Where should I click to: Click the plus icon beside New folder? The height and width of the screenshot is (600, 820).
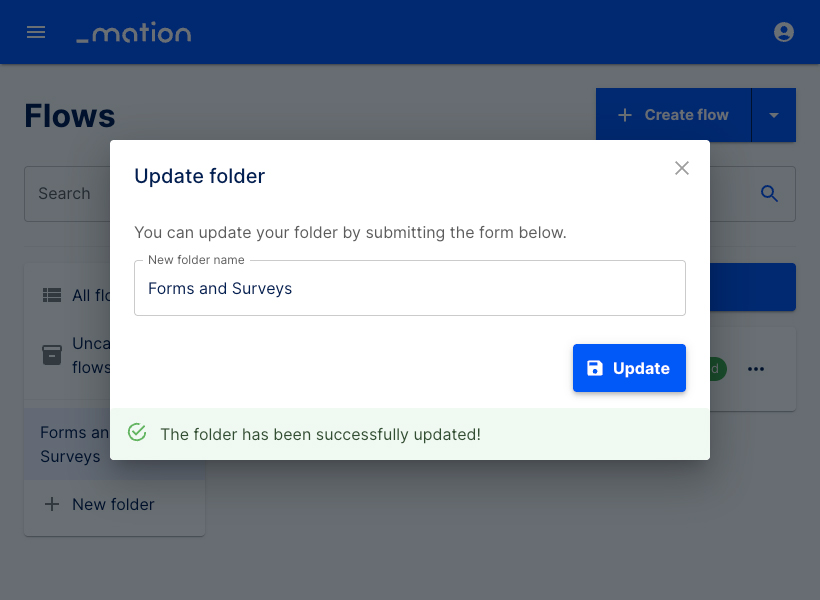[51, 504]
